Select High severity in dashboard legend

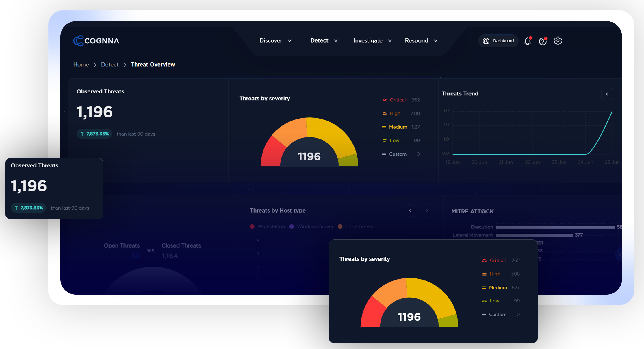point(401,113)
